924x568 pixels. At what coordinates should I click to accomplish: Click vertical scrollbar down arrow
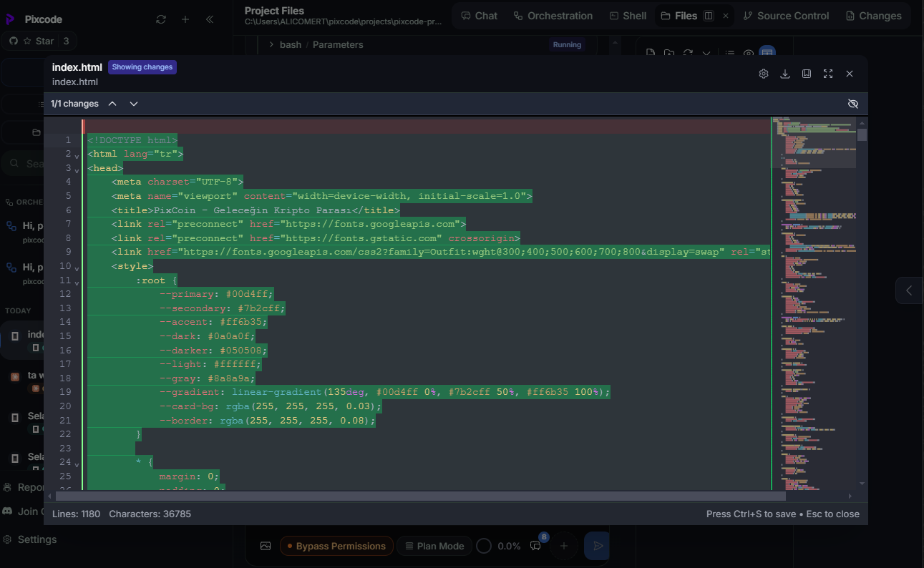862,484
